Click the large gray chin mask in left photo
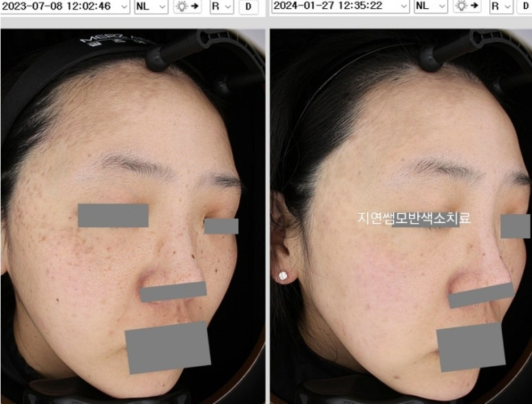The height and width of the screenshot is (404, 532). [x=168, y=347]
